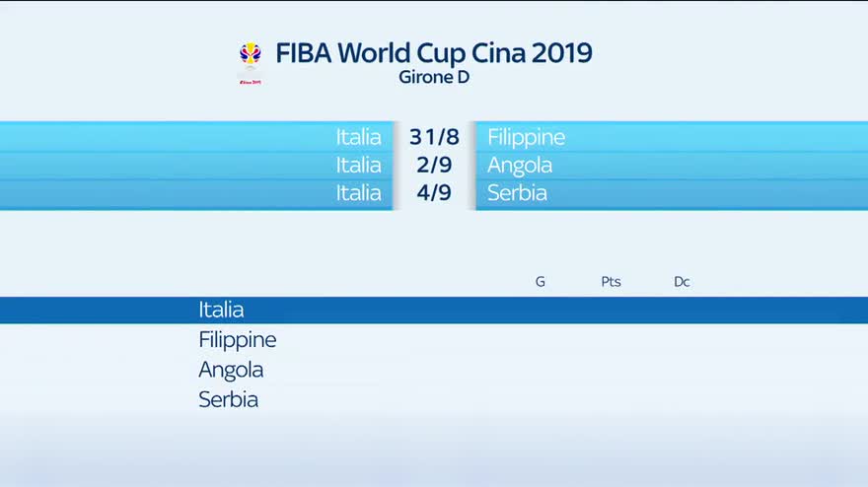
Task: Open Serbia in the fixtures list
Action: click(x=517, y=192)
